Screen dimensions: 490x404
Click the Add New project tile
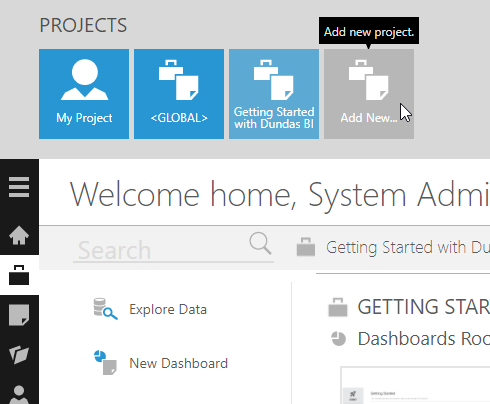click(x=369, y=94)
